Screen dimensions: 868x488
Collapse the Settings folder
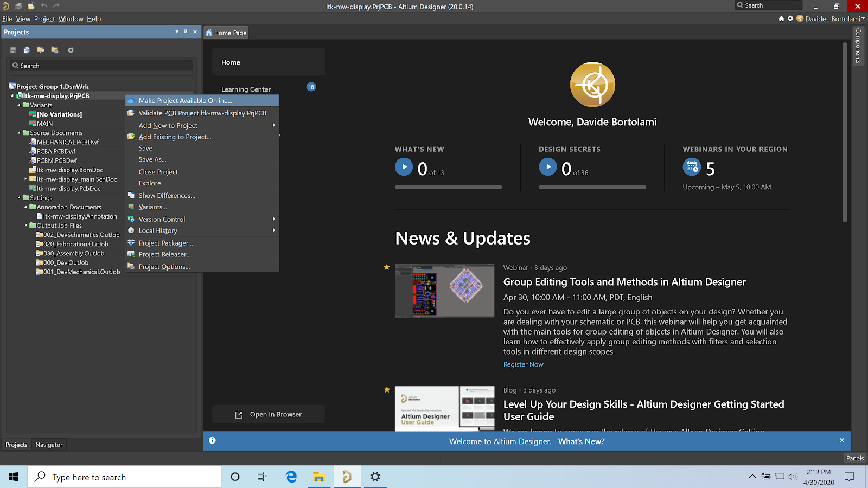click(x=19, y=197)
